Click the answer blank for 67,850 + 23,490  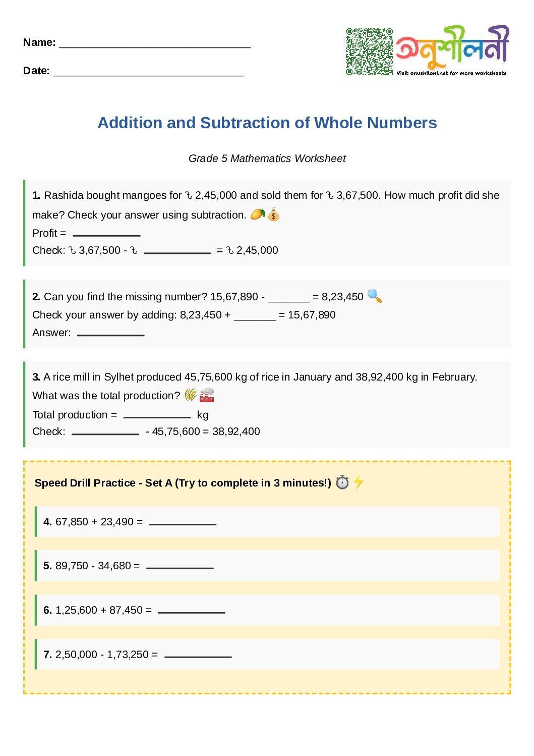pyautogui.click(x=183, y=522)
